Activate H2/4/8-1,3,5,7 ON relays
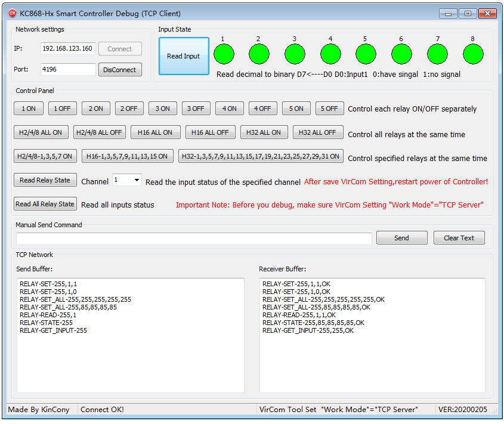 (45, 156)
